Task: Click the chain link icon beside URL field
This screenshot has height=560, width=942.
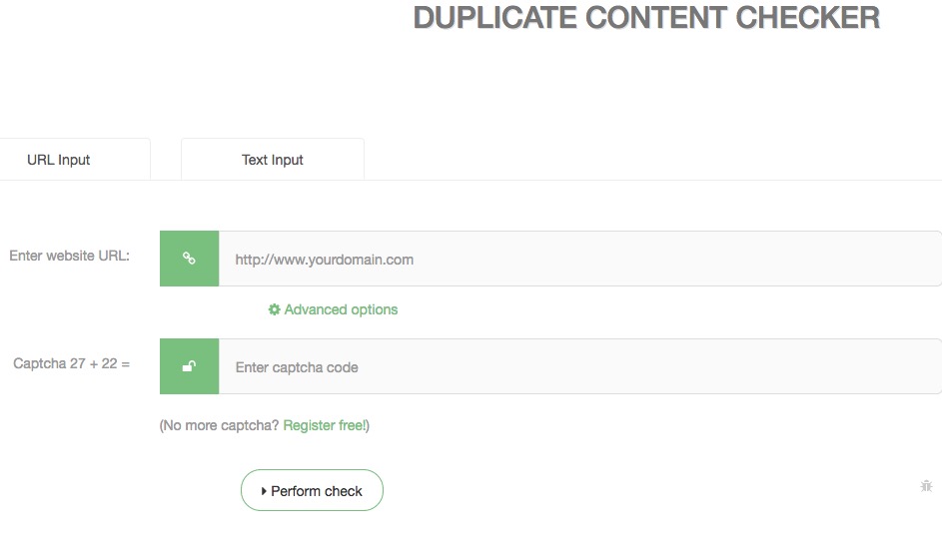Action: [x=189, y=259]
